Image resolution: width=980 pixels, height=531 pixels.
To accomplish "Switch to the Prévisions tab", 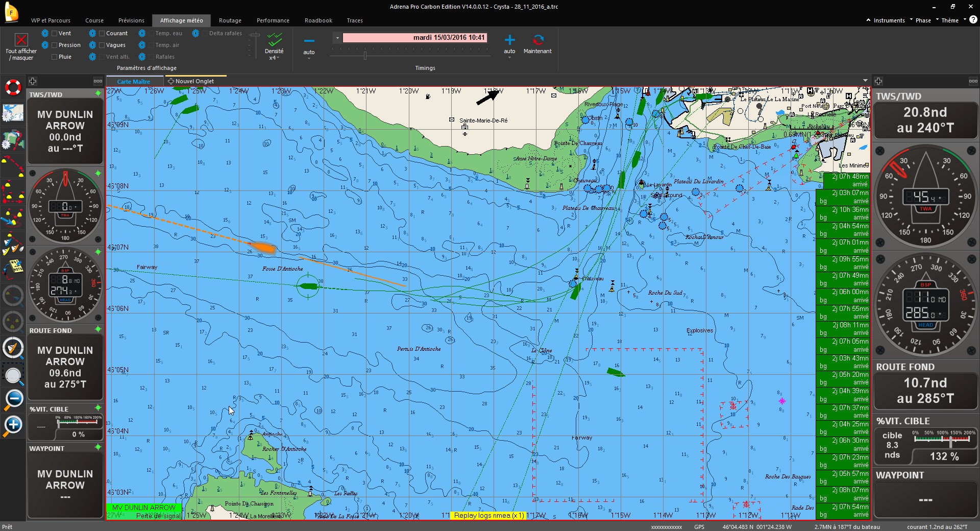I will click(131, 20).
